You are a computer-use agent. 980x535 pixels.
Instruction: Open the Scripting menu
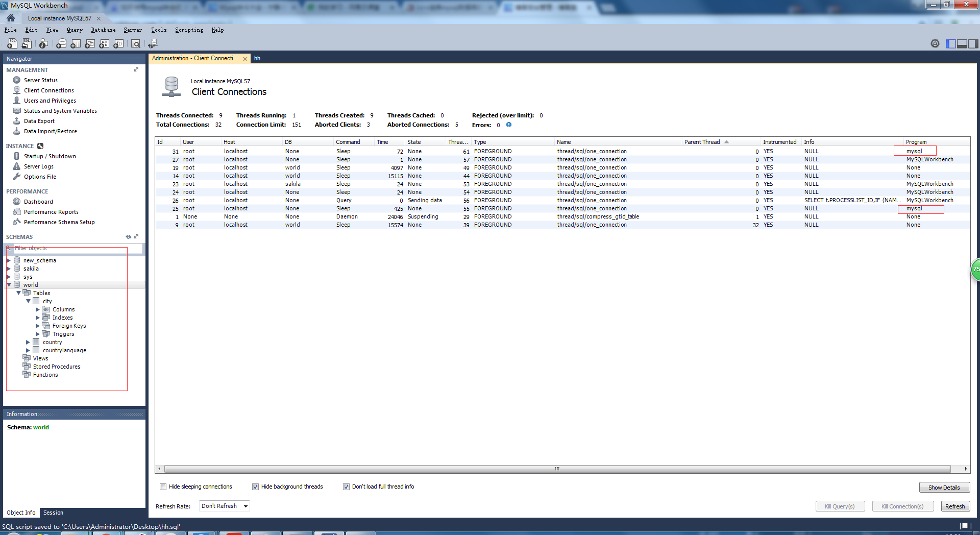coord(189,30)
